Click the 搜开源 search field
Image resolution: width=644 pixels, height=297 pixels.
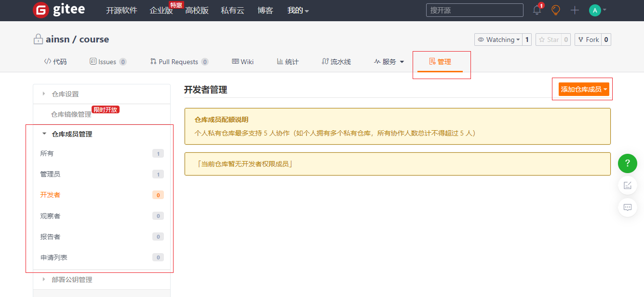(x=474, y=10)
